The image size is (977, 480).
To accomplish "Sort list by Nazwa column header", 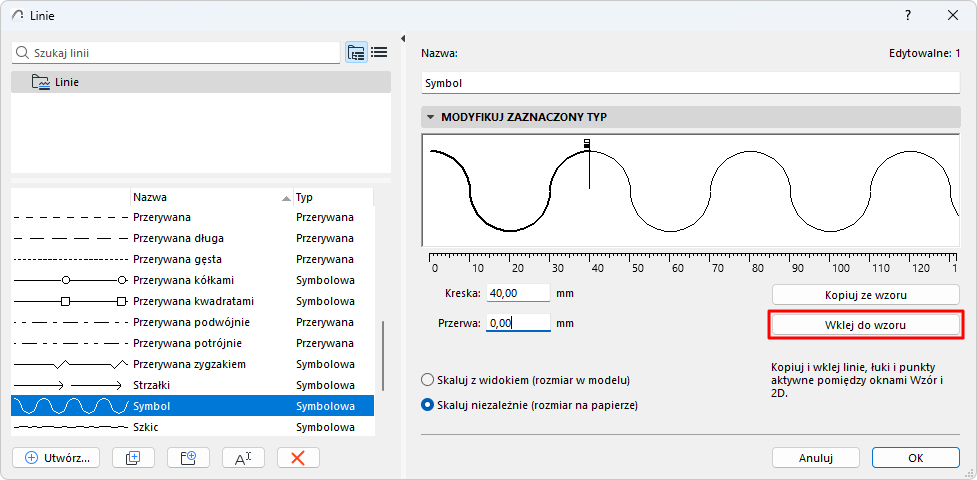I will tap(211, 198).
